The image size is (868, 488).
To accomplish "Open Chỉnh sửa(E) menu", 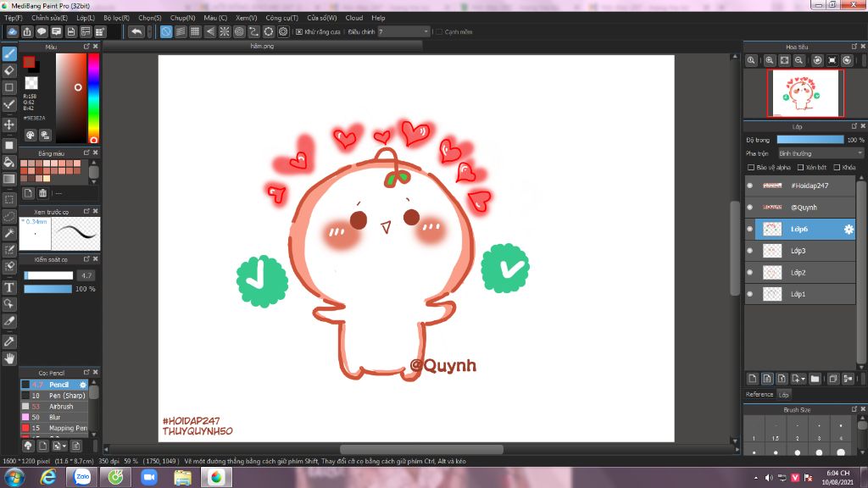I will 49,18.
